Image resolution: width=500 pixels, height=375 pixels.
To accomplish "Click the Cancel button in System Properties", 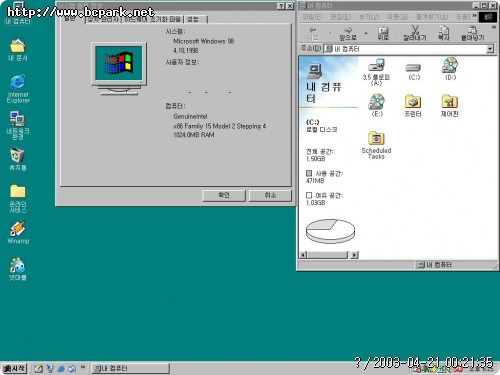I will tap(270, 195).
